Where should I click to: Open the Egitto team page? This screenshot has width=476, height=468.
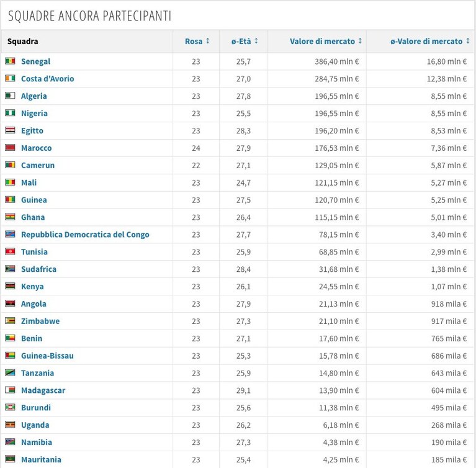coord(32,131)
